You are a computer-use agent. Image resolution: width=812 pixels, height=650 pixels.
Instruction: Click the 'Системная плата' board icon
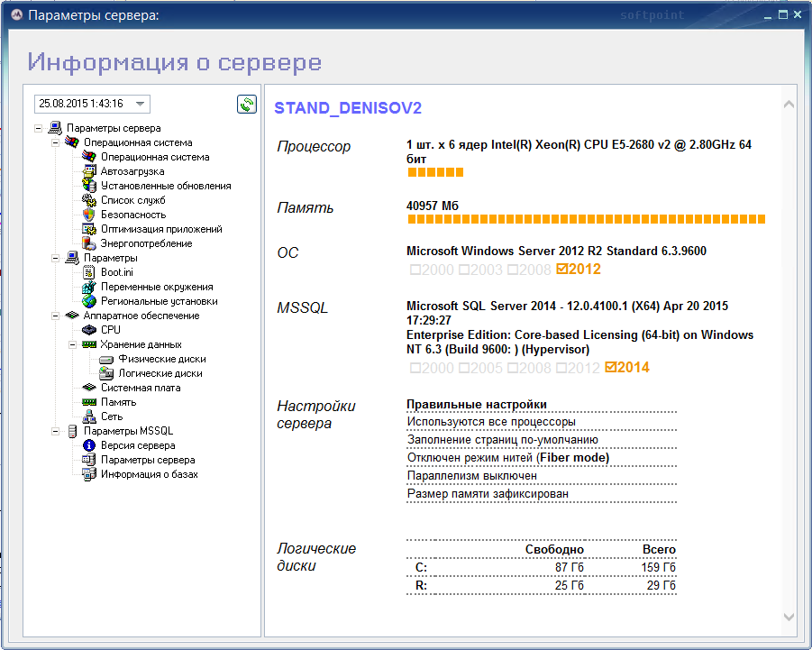tap(89, 387)
